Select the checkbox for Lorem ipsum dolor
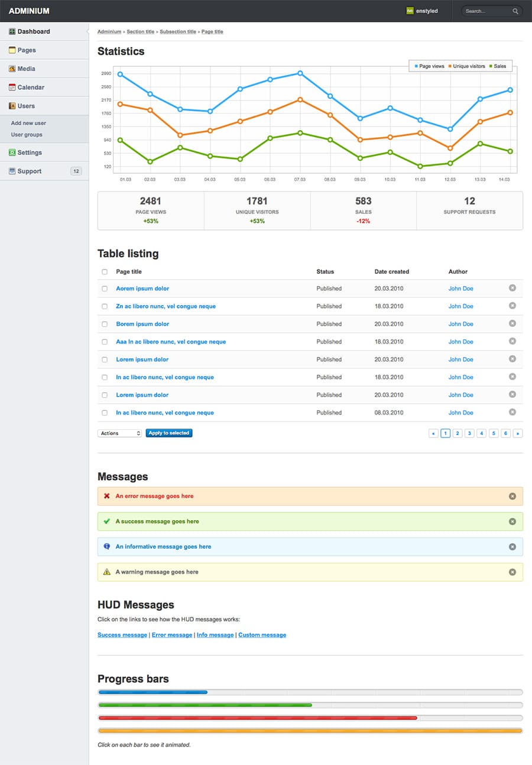Viewport: 532px width, 765px height. pyautogui.click(x=105, y=359)
